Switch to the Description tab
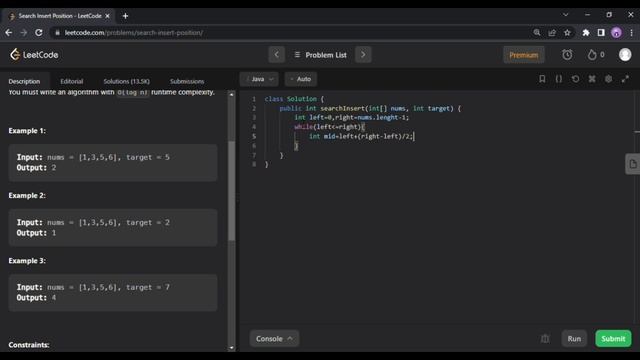 click(x=24, y=81)
